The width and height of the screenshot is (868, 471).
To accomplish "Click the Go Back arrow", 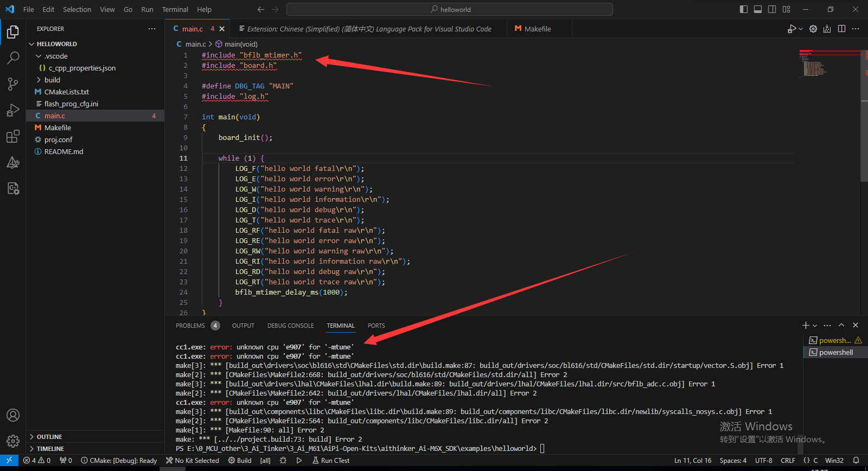I will [261, 9].
